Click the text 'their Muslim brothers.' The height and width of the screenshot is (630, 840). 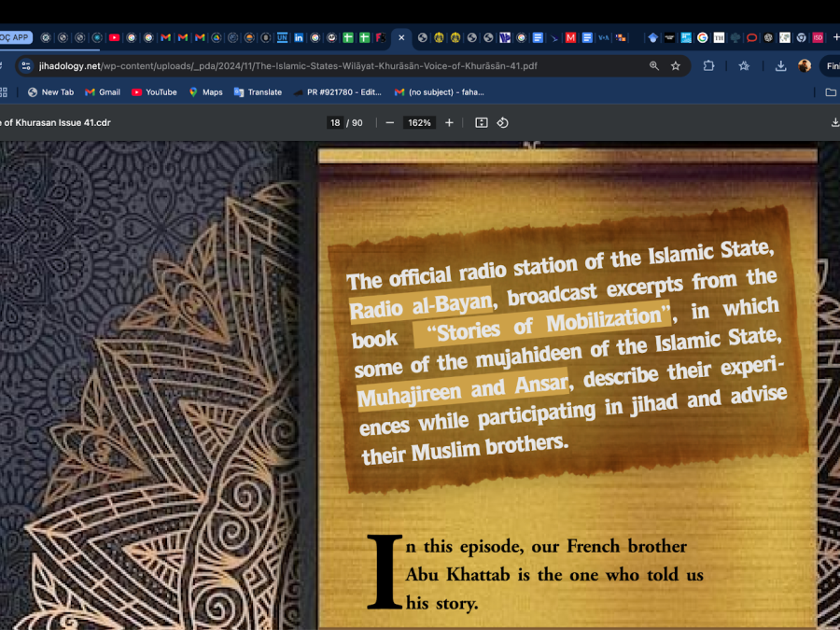pyautogui.click(x=465, y=450)
